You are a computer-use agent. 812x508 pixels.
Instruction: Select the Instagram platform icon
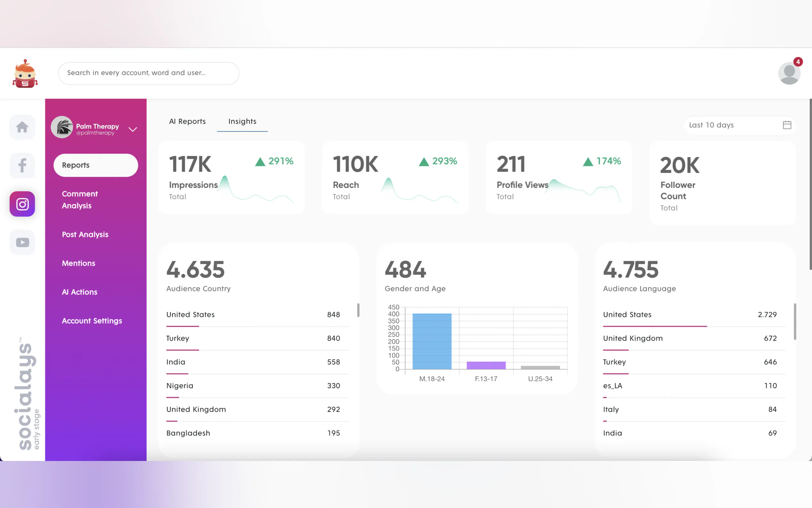(x=22, y=204)
